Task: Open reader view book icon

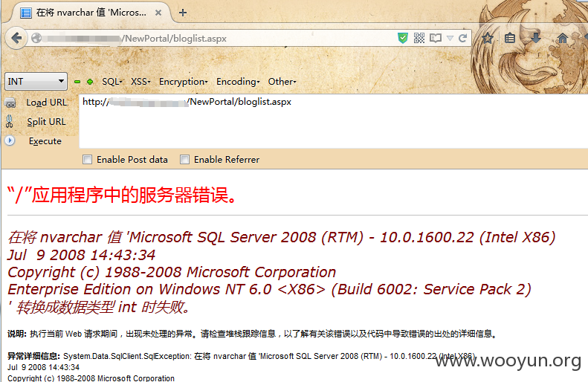Action: click(x=436, y=38)
